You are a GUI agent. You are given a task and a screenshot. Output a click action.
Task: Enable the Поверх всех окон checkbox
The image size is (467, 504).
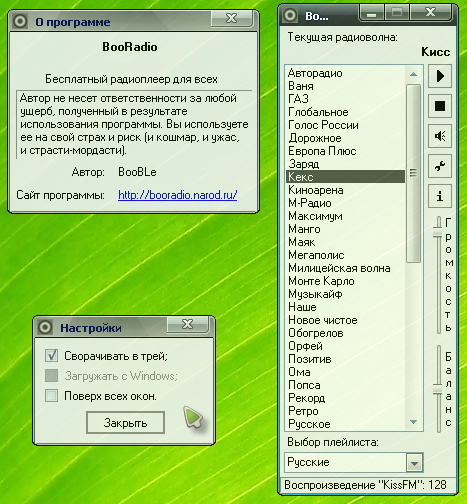tap(51, 396)
